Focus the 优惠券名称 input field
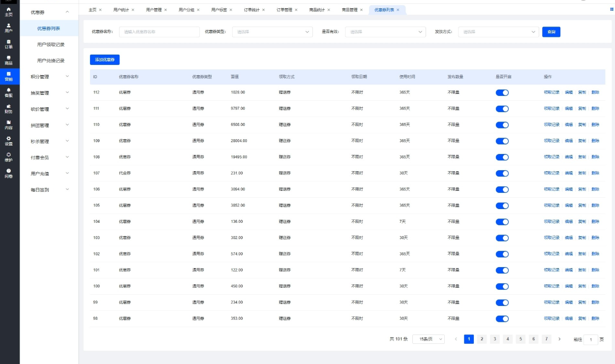 pyautogui.click(x=159, y=32)
